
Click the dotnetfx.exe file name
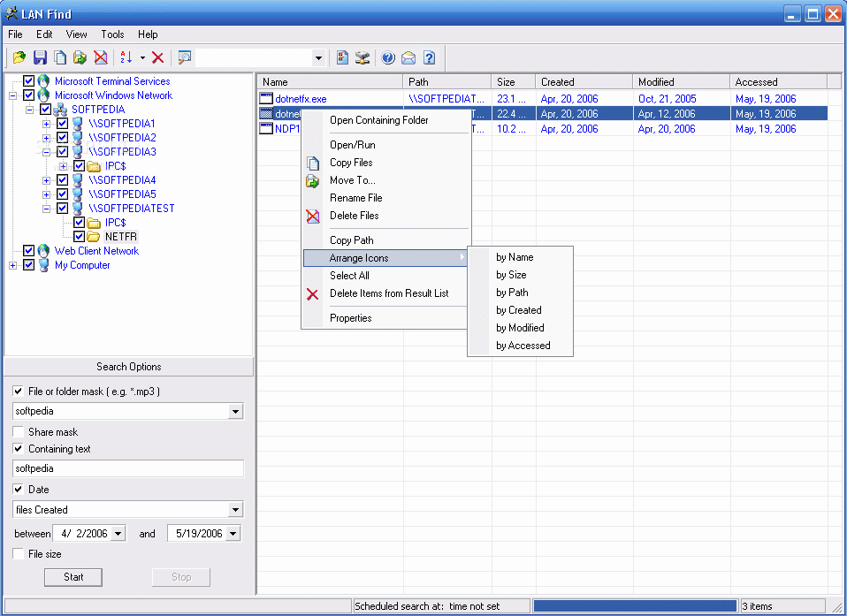[301, 99]
